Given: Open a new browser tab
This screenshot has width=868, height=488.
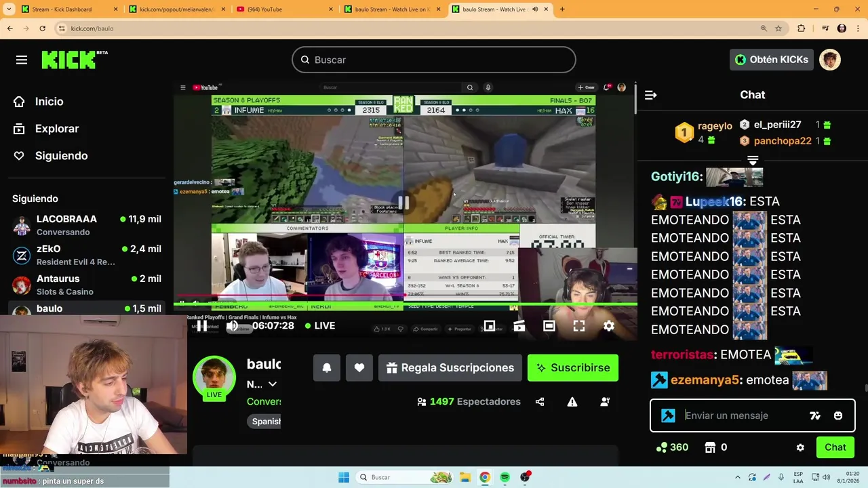Looking at the screenshot, I should [x=562, y=9].
